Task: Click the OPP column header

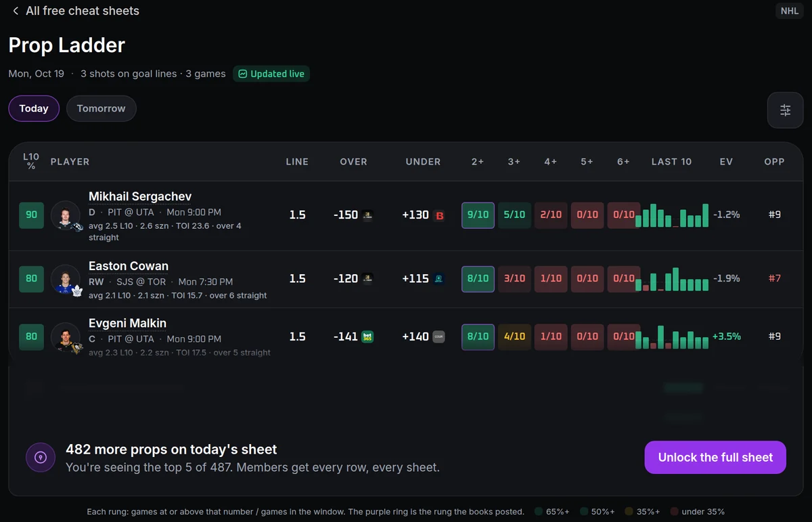Action: tap(774, 162)
